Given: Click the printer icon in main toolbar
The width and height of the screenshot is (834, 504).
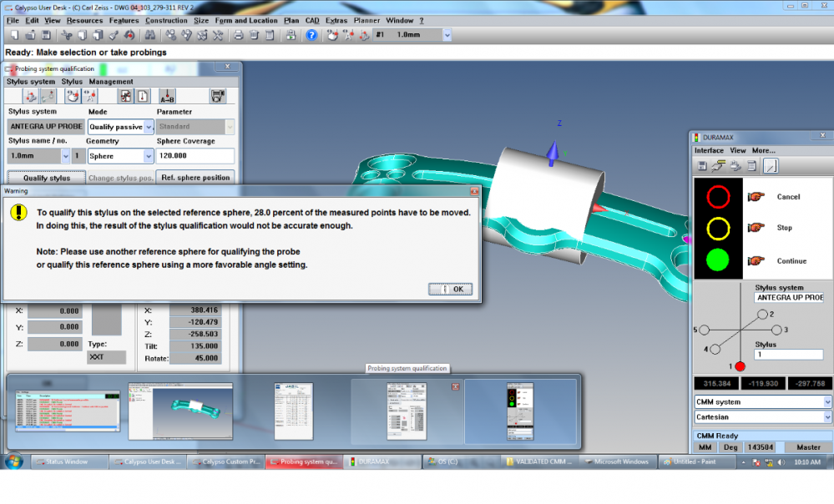Looking at the screenshot, I should click(238, 35).
